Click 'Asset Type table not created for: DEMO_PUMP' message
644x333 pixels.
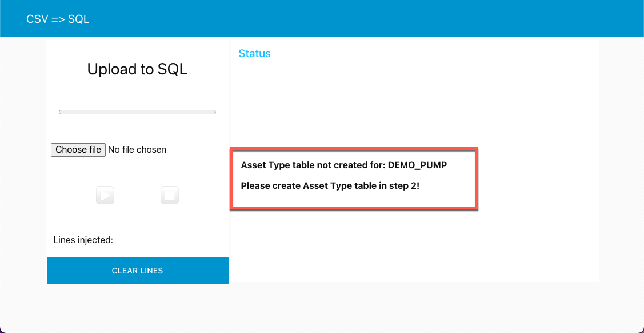(344, 165)
